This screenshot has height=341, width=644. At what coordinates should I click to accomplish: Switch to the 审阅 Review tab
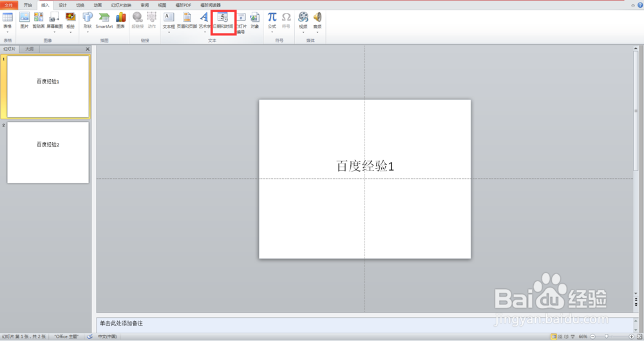(144, 5)
